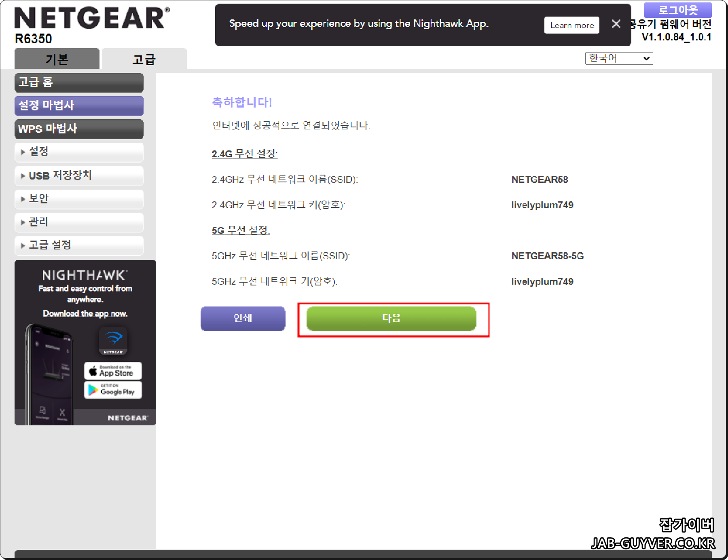
Task: Open the WPS 마법사 menu item
Action: tap(79, 129)
